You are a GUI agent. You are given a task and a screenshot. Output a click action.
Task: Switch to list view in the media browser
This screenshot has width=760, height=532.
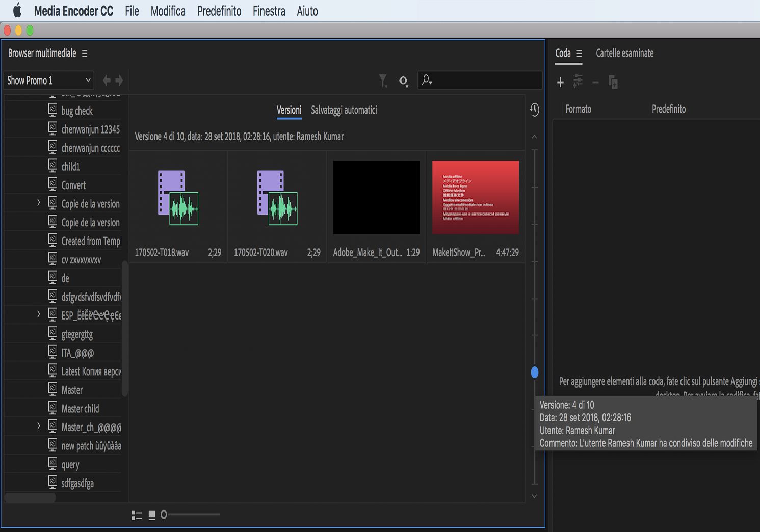137,515
